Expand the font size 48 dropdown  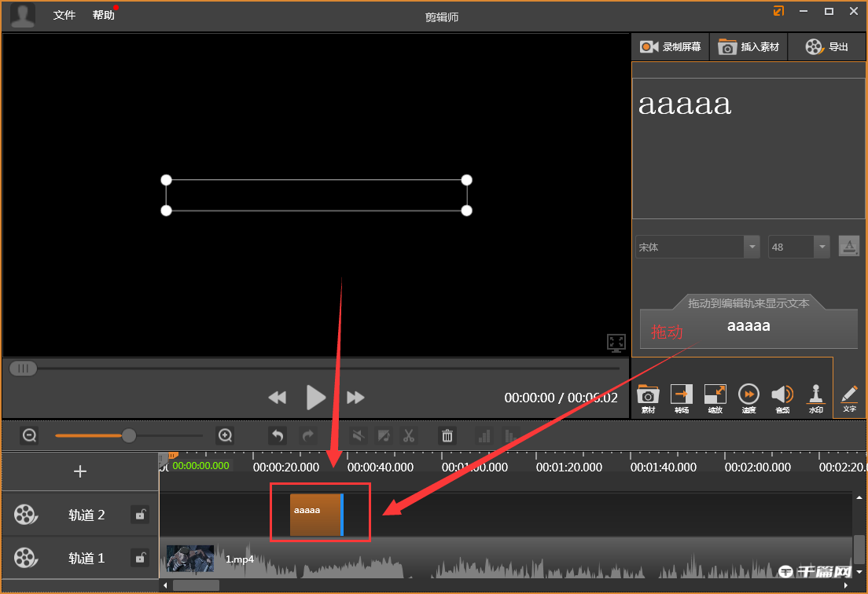coord(822,247)
